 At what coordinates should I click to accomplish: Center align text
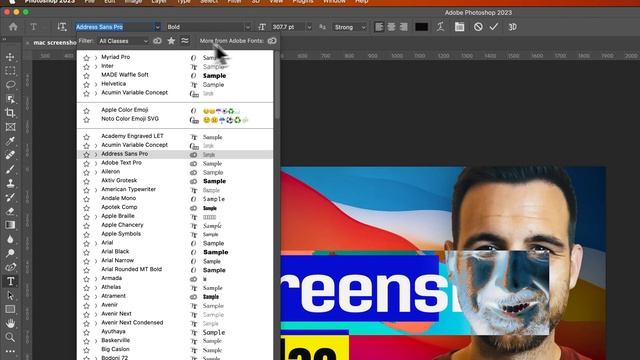pyautogui.click(x=391, y=27)
